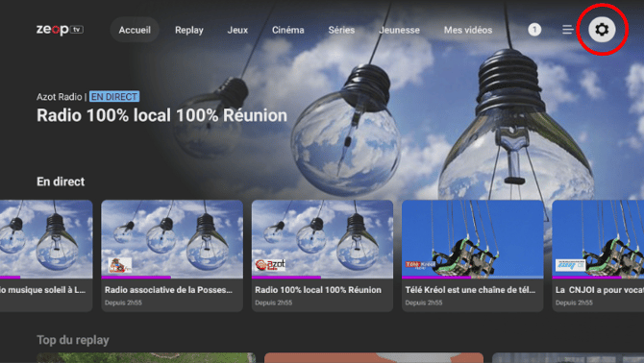Image resolution: width=644 pixels, height=363 pixels.
Task: Switch to the Replay tab
Action: tap(189, 30)
